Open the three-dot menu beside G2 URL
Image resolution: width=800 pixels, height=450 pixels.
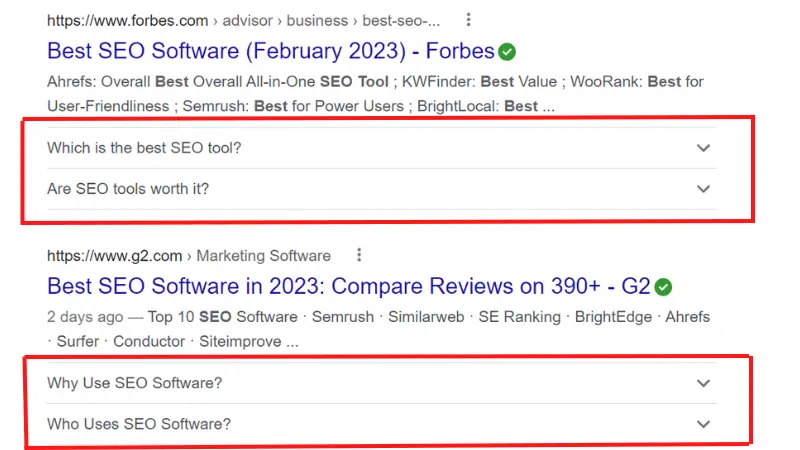tap(359, 255)
